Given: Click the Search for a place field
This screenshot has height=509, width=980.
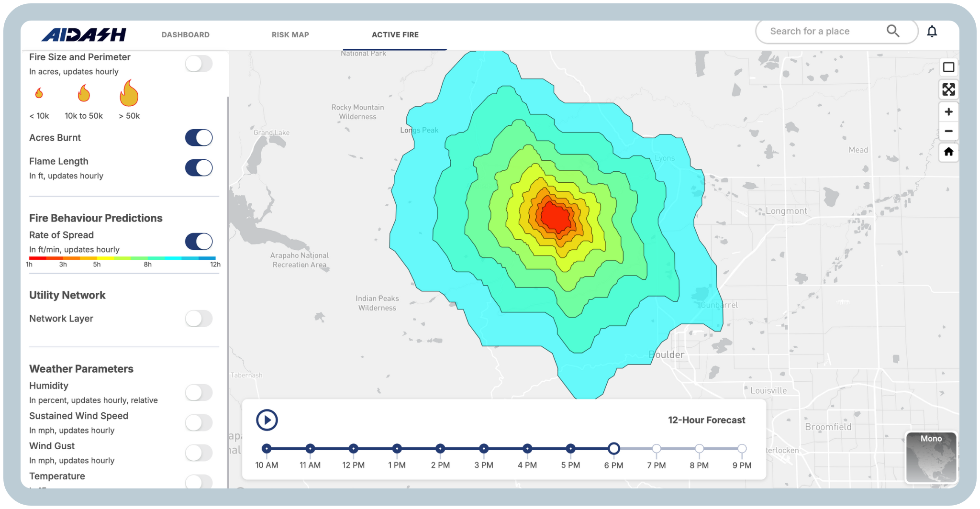Looking at the screenshot, I should coord(836,32).
